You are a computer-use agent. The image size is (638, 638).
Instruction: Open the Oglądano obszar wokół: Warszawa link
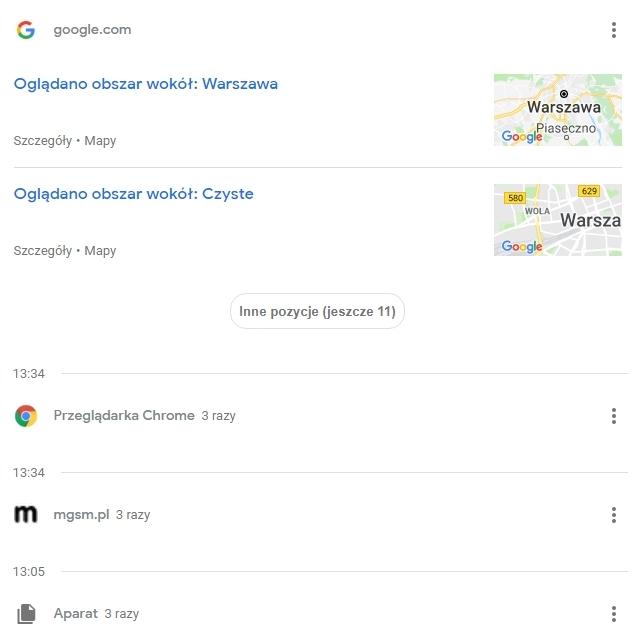coord(146,84)
